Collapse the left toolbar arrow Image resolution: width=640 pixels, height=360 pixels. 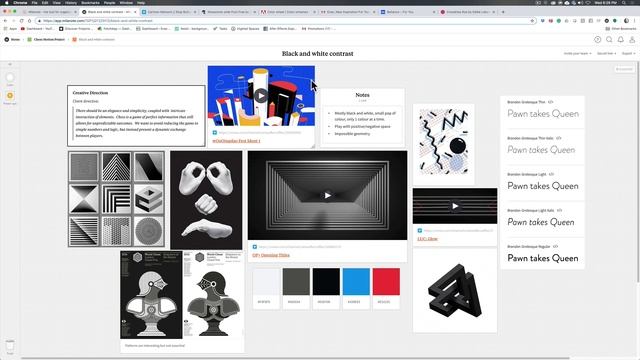point(10,64)
